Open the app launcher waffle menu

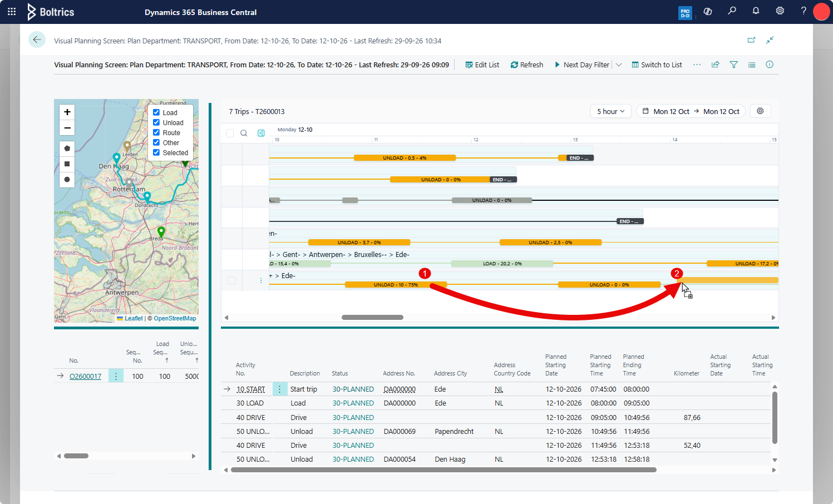point(12,12)
